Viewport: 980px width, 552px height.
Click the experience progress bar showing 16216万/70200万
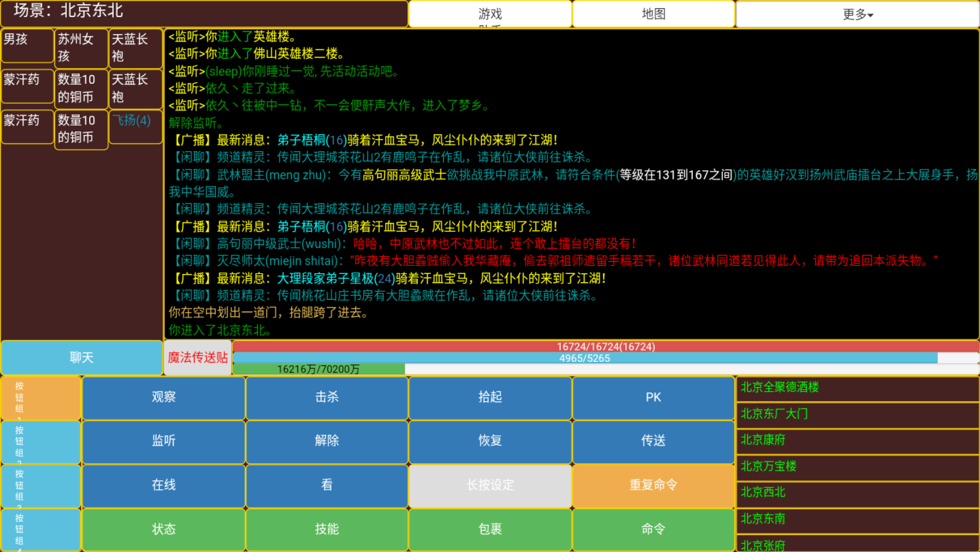click(319, 368)
